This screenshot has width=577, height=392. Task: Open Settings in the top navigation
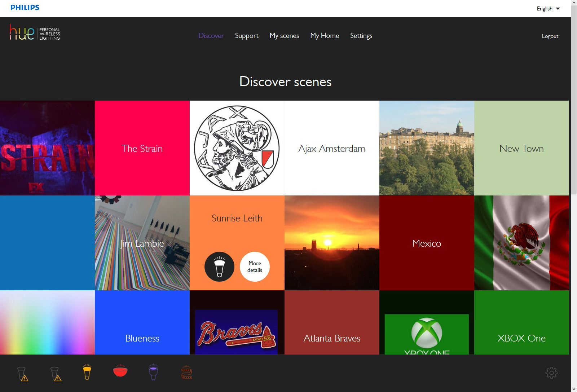coord(361,36)
